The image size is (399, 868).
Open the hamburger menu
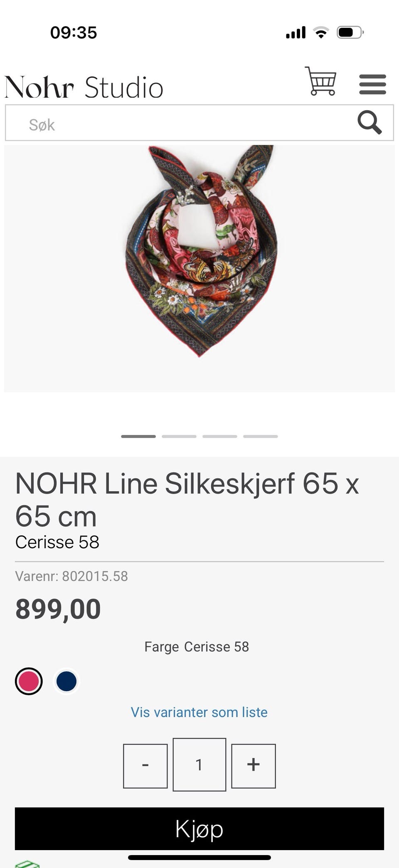tap(372, 84)
